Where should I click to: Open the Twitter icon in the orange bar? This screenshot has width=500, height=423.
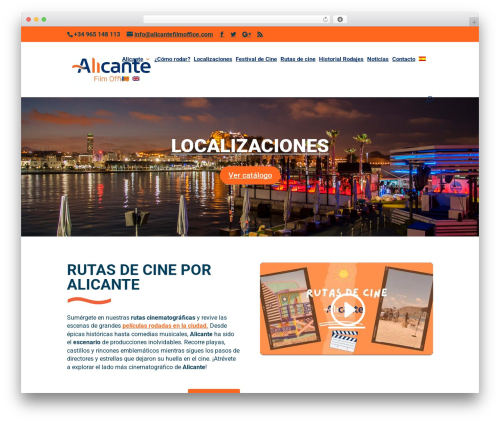pyautogui.click(x=233, y=34)
